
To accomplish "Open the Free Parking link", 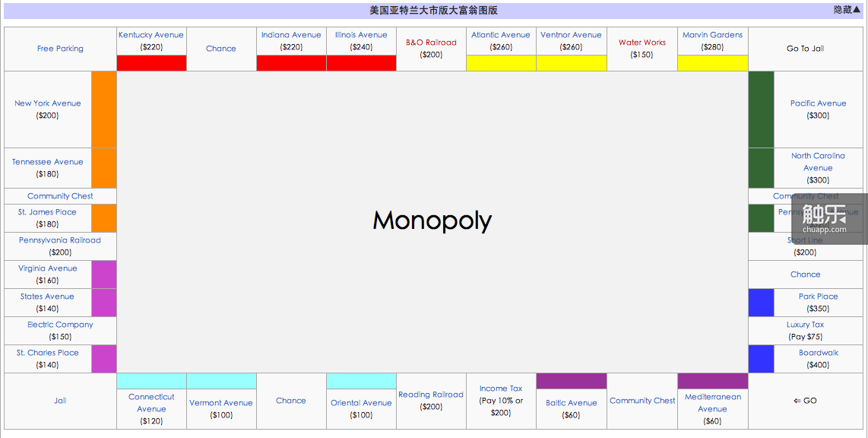I will click(60, 49).
